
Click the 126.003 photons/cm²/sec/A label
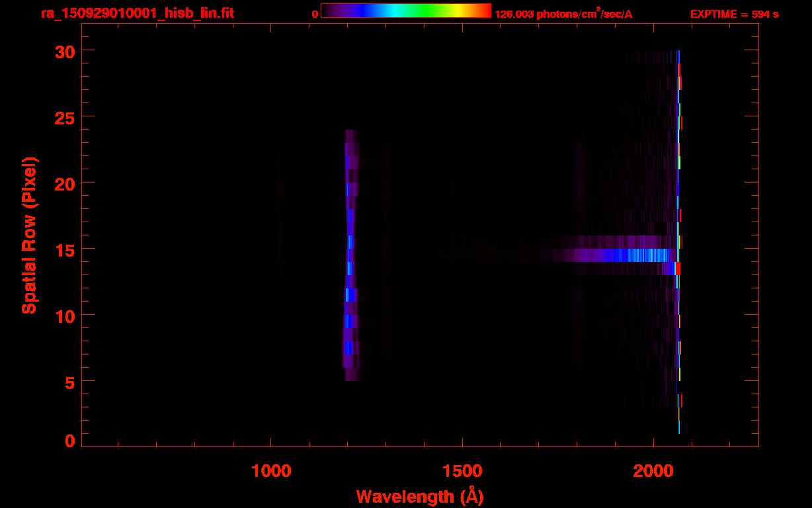point(564,14)
